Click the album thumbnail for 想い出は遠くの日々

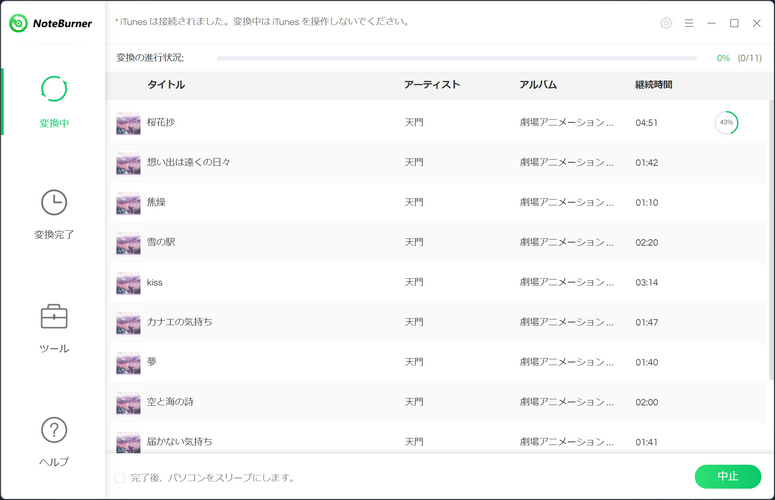point(129,163)
